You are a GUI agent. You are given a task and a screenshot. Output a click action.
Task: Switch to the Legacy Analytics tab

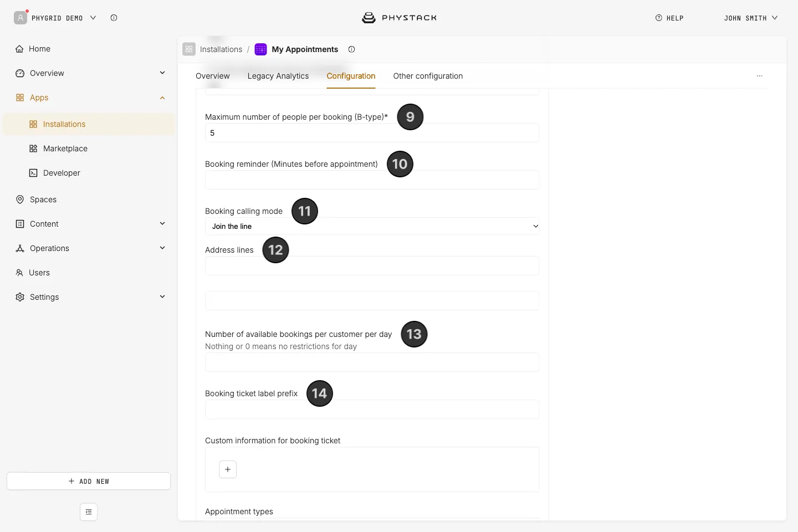point(278,76)
